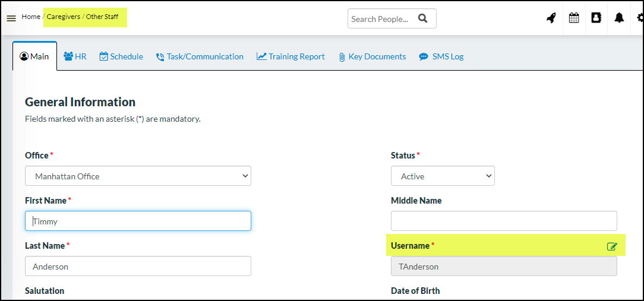644x301 pixels.
Task: Go to the Task/Communication tab
Action: [x=200, y=56]
